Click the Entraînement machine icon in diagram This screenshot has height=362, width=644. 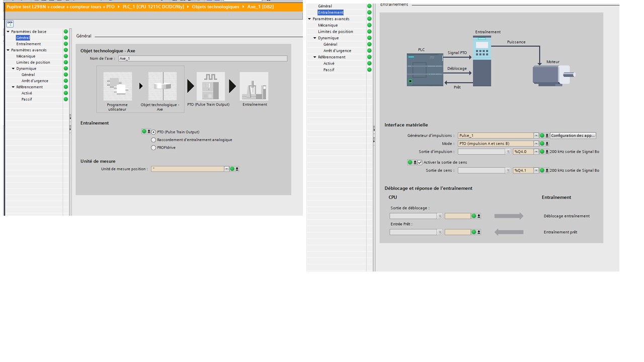[x=254, y=86]
